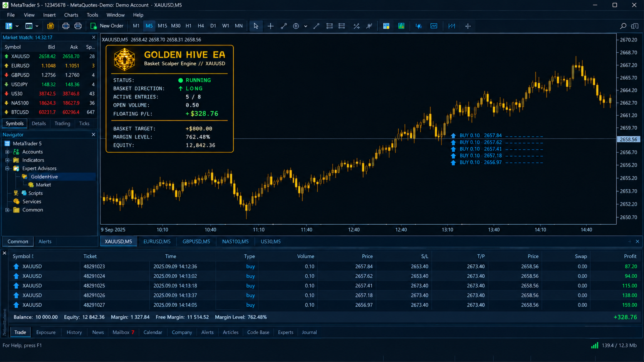Click the Fibonacci retracement lines icon
Viewport: 644px width, 362px height.
329,26
